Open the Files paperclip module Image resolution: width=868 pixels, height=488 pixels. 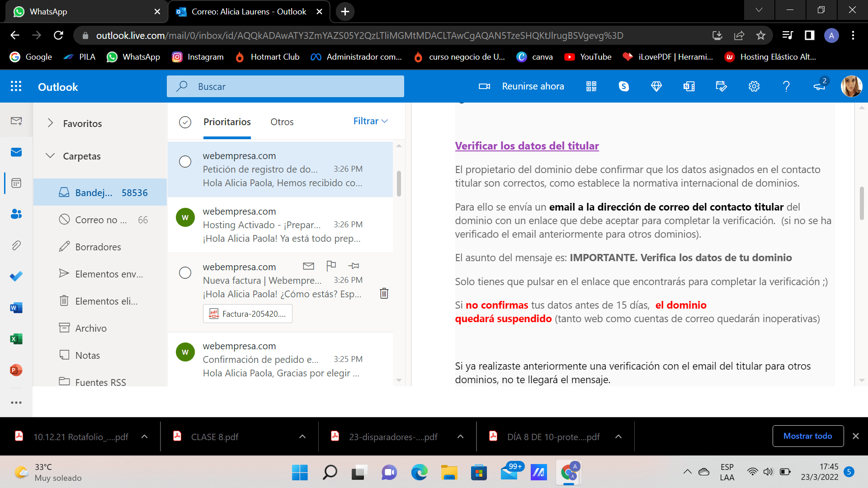(x=16, y=245)
